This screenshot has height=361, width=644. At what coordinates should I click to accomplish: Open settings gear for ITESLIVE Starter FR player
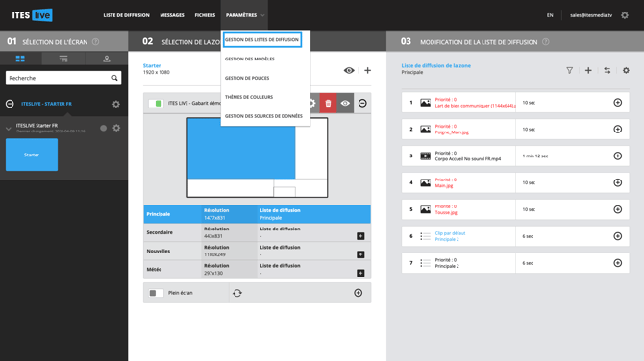[116, 128]
